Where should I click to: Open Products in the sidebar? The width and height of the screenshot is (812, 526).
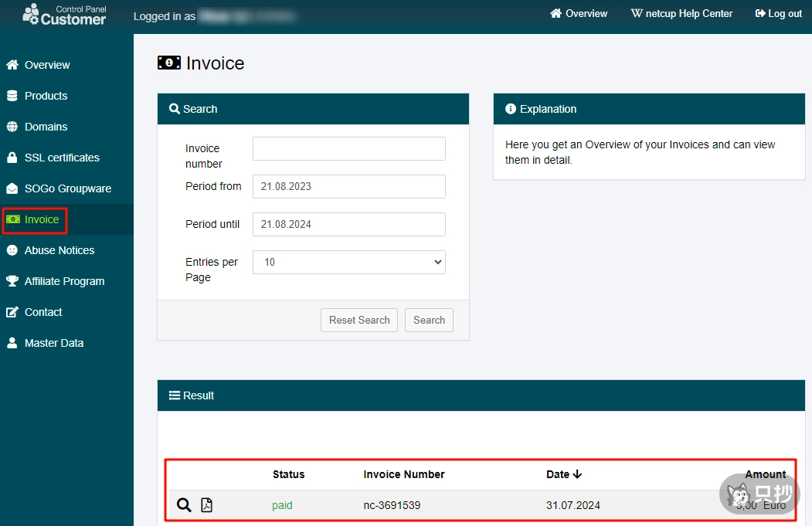tap(46, 96)
